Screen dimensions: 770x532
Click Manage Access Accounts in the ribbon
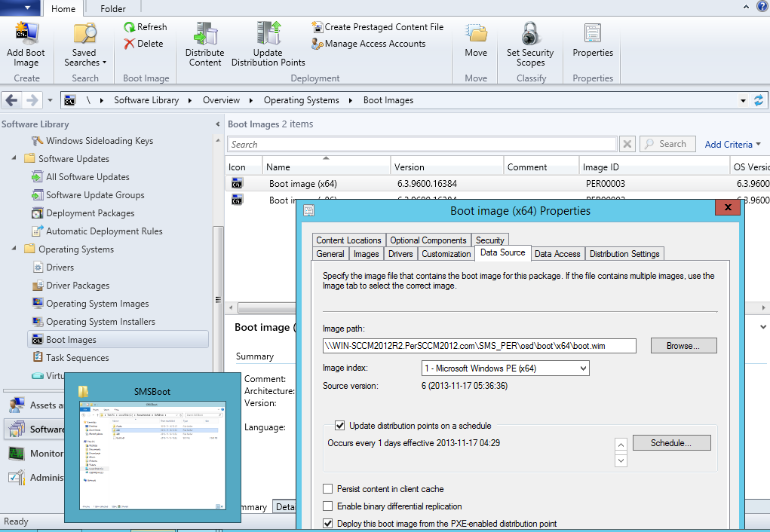368,44
